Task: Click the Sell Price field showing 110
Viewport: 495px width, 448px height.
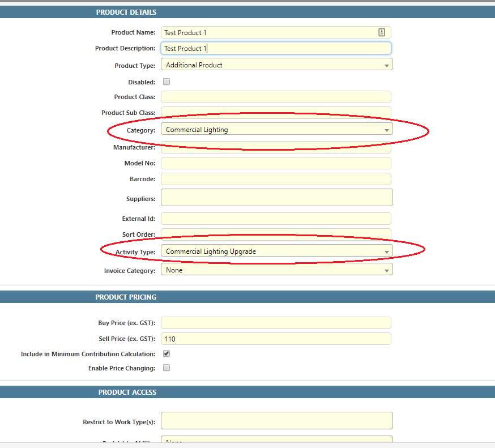Action: pyautogui.click(x=276, y=339)
